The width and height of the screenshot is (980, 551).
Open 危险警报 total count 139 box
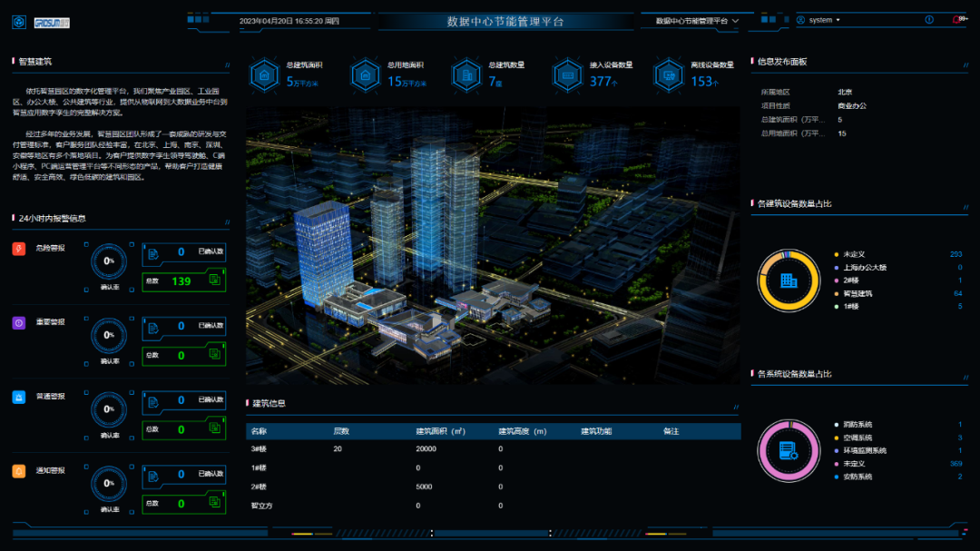[183, 280]
